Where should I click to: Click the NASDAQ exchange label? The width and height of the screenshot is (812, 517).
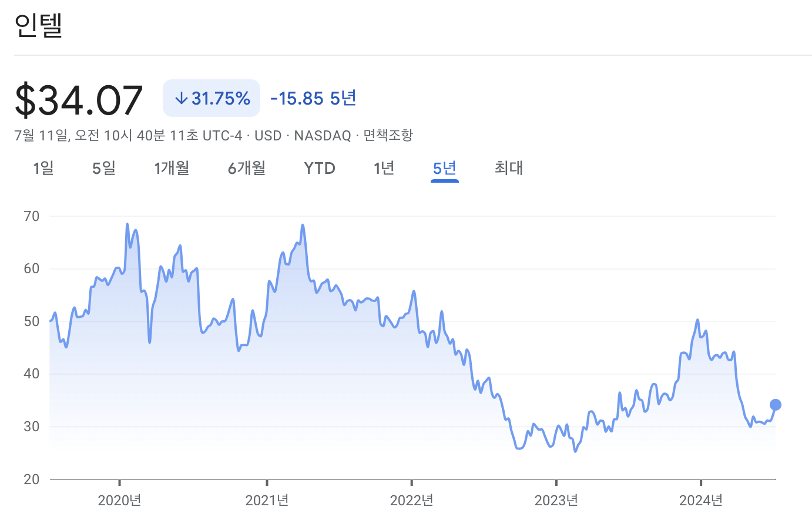pos(322,135)
